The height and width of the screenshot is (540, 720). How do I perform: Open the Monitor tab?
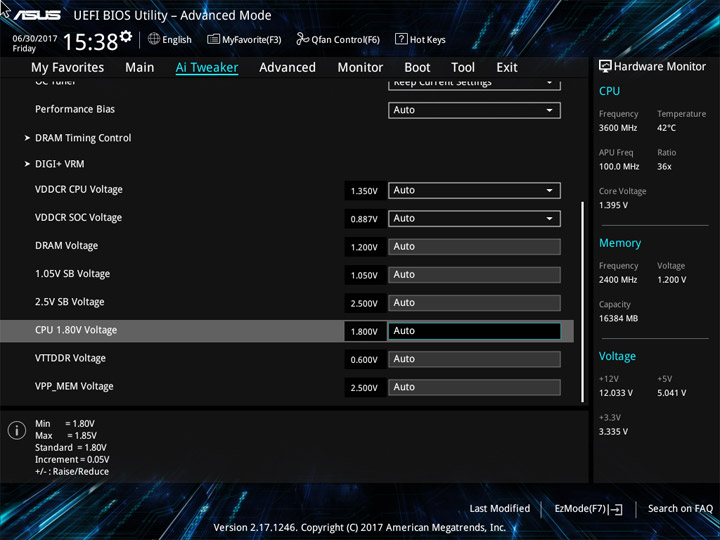[x=360, y=68]
